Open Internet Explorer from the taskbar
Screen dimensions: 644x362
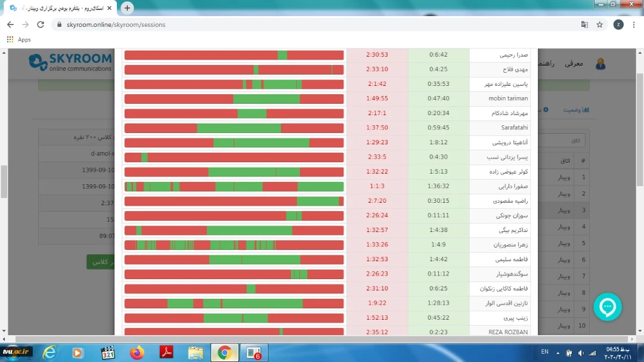pyautogui.click(x=49, y=352)
